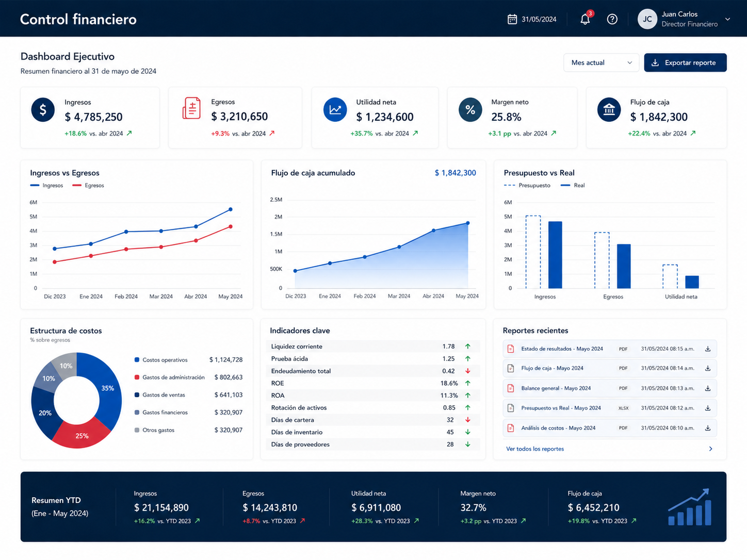Click the ROE trend arrow
Screen dimensions: 747x560
[468, 383]
